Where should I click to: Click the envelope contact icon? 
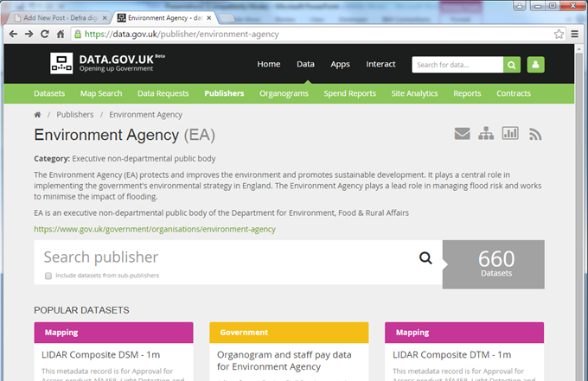click(462, 133)
